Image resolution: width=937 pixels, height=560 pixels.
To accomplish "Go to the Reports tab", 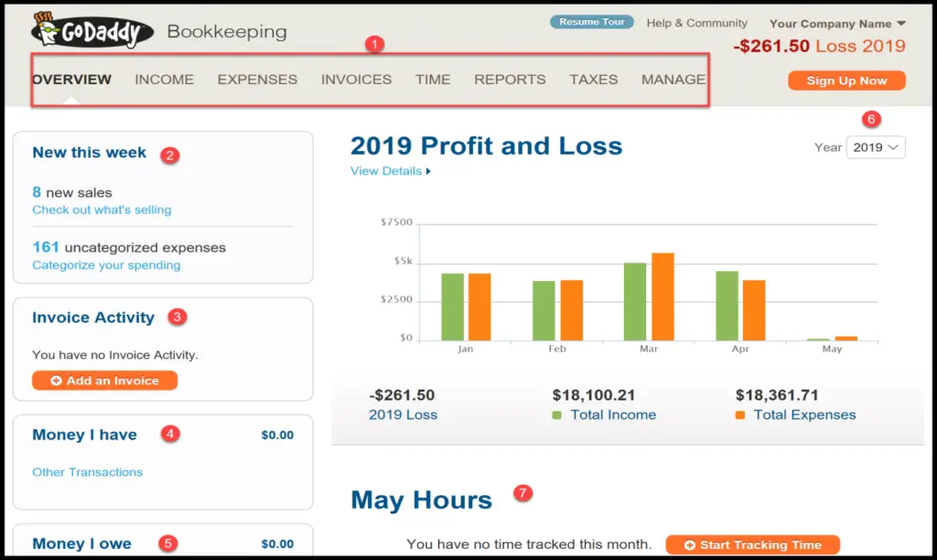I will coord(510,80).
